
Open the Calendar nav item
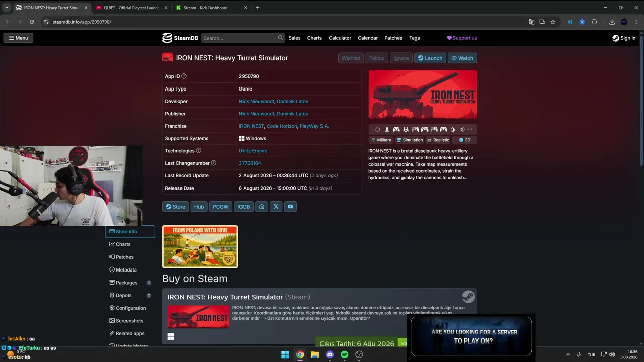tap(368, 38)
